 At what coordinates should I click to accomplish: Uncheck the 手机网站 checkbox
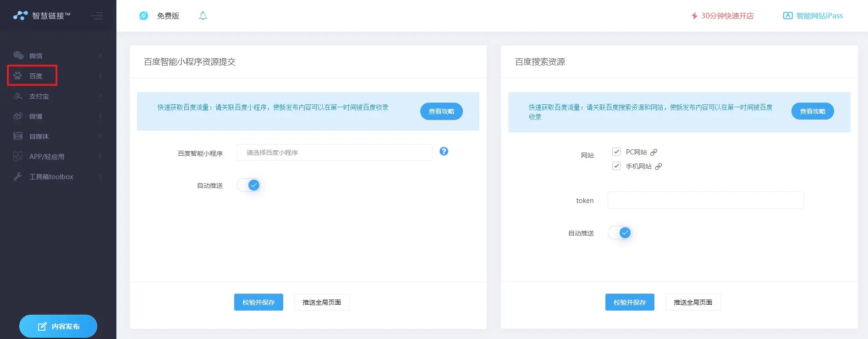click(616, 166)
